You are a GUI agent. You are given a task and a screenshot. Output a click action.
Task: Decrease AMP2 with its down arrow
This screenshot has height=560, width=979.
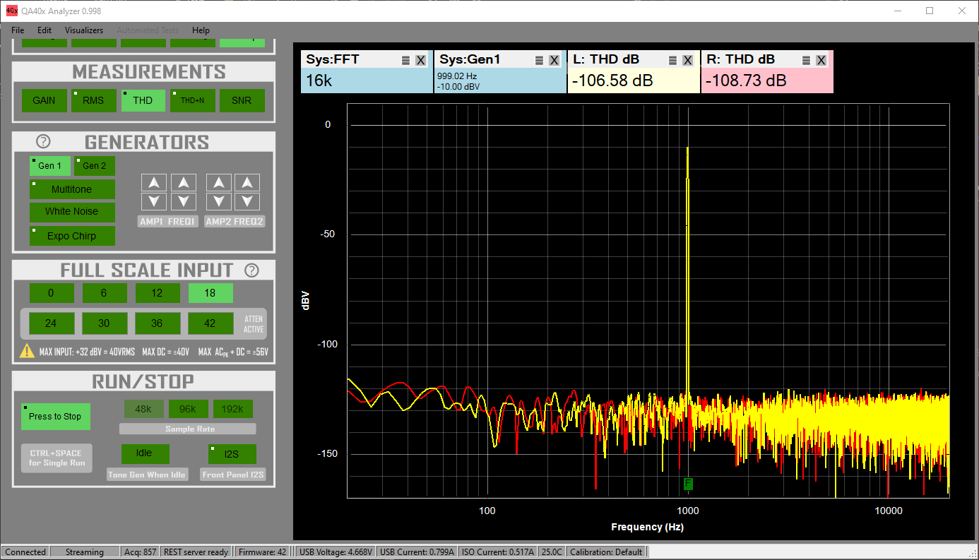click(219, 201)
